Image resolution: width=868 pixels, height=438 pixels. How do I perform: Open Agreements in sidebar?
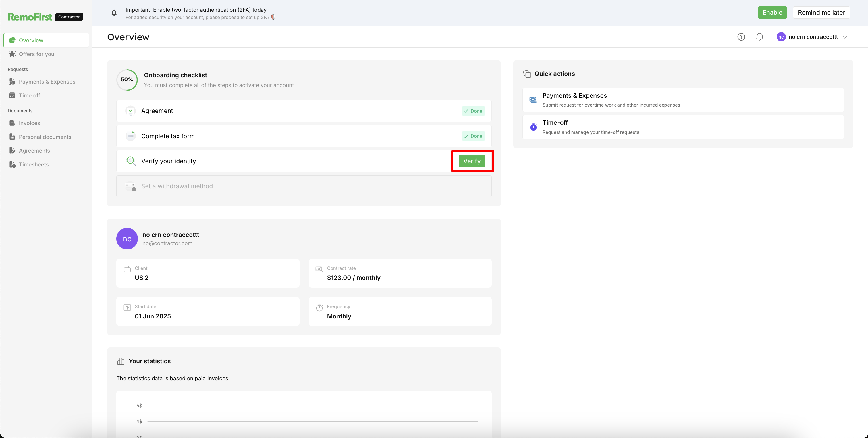(46, 151)
